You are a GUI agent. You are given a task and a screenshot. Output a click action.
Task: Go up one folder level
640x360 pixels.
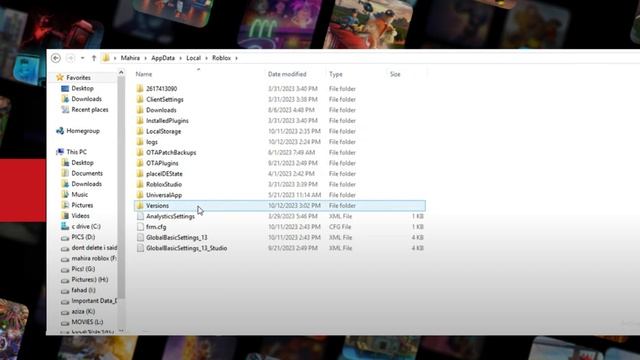point(93,58)
